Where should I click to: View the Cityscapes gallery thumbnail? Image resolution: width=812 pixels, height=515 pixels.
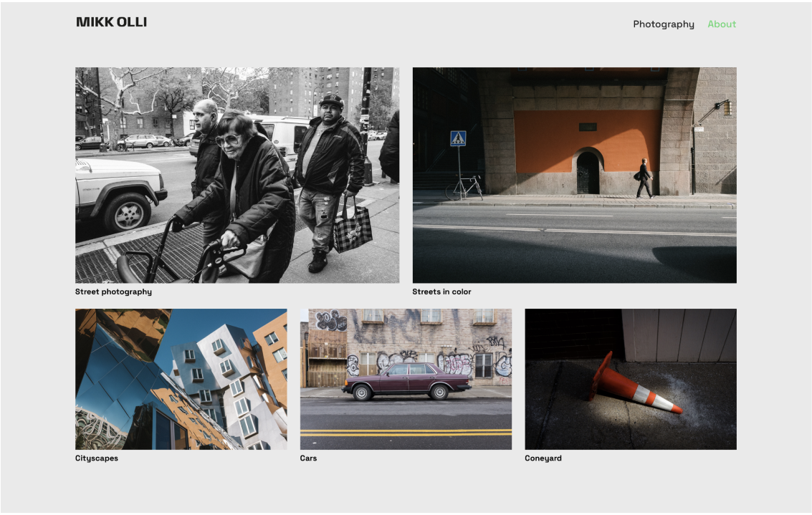(181, 380)
